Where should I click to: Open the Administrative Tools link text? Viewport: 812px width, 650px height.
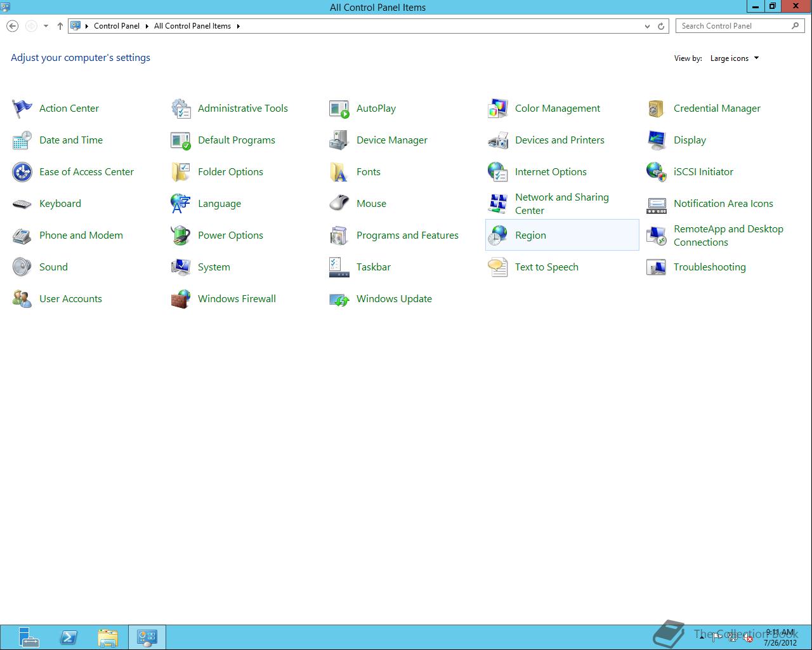[243, 109]
